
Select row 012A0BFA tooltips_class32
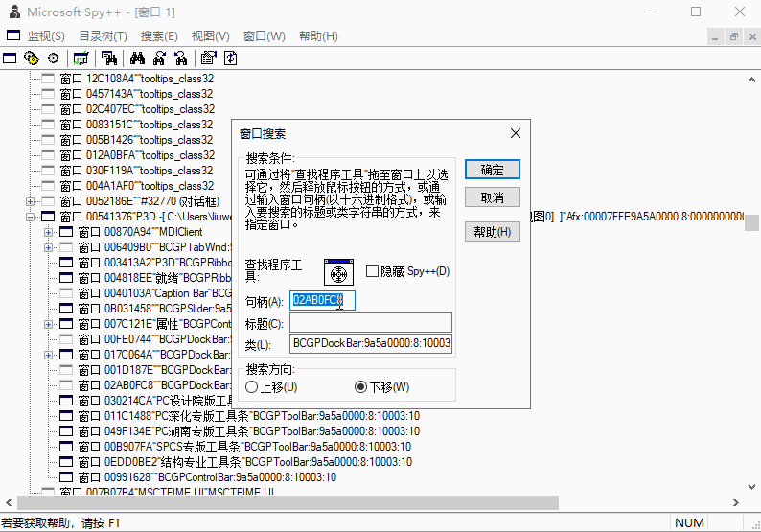(137, 156)
